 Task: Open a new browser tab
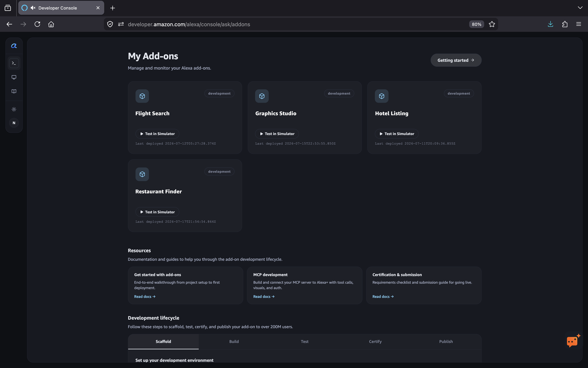112,8
